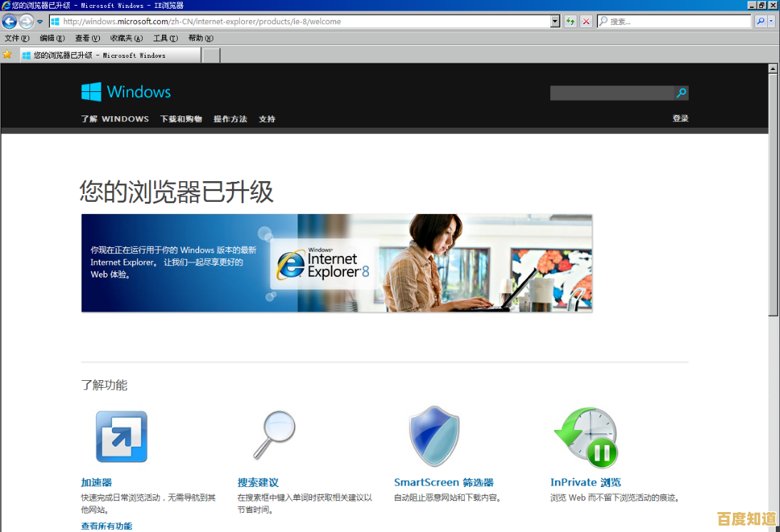Image resolution: width=780 pixels, height=532 pixels.
Task: Select the SmartScreen 筛选器 shield icon
Action: pos(435,436)
